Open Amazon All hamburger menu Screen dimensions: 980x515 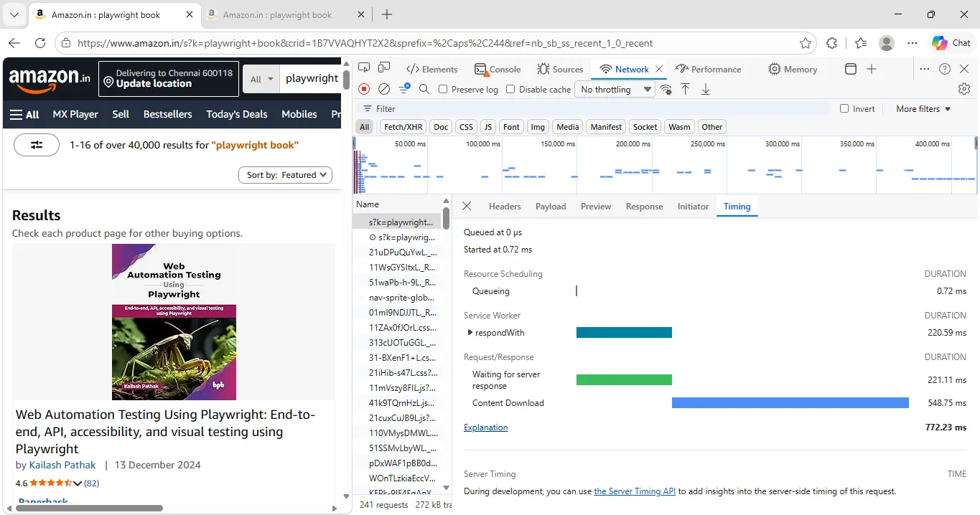pyautogui.click(x=24, y=114)
